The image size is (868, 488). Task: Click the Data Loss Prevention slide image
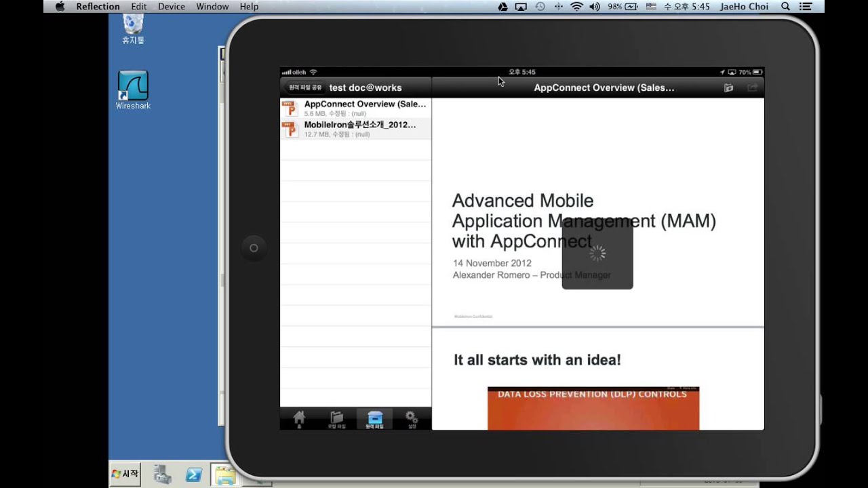click(x=593, y=408)
